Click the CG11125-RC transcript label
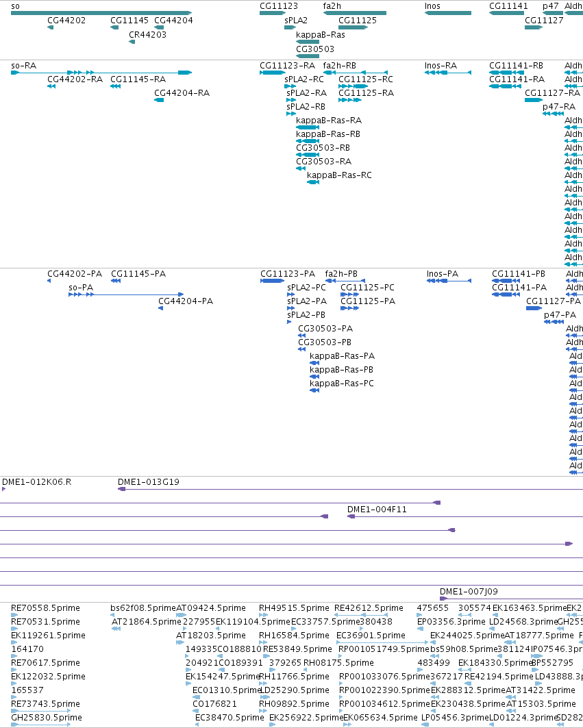 [x=366, y=79]
